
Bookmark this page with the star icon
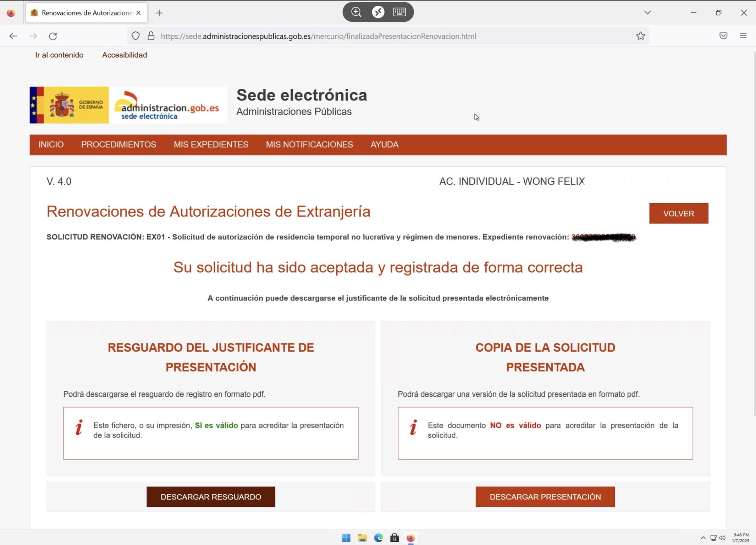tap(640, 36)
